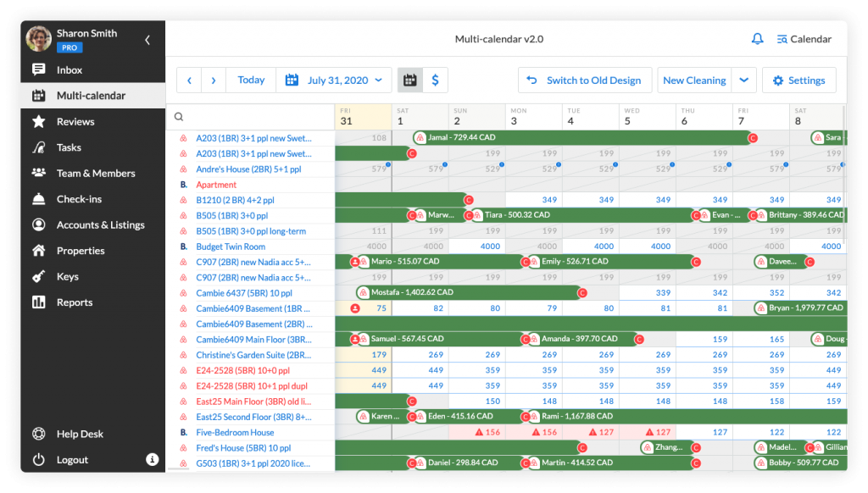Switch to calendar view mode
The height and width of the screenshot is (493, 868).
coord(412,80)
